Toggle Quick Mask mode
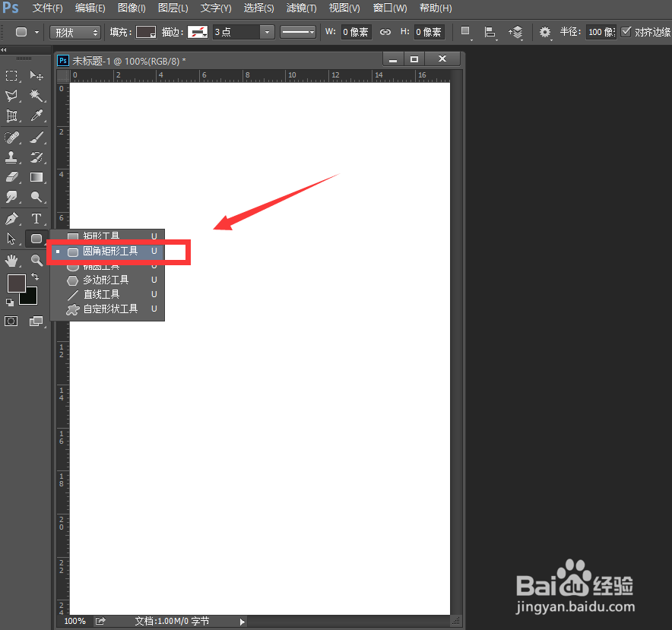Image resolution: width=672 pixels, height=630 pixels. pyautogui.click(x=11, y=321)
